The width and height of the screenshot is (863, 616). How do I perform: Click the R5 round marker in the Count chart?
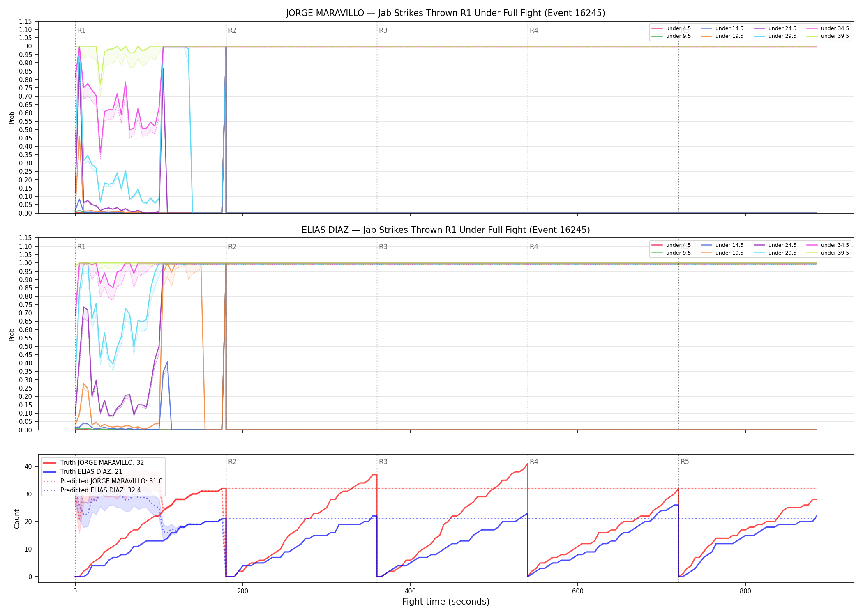(x=685, y=462)
